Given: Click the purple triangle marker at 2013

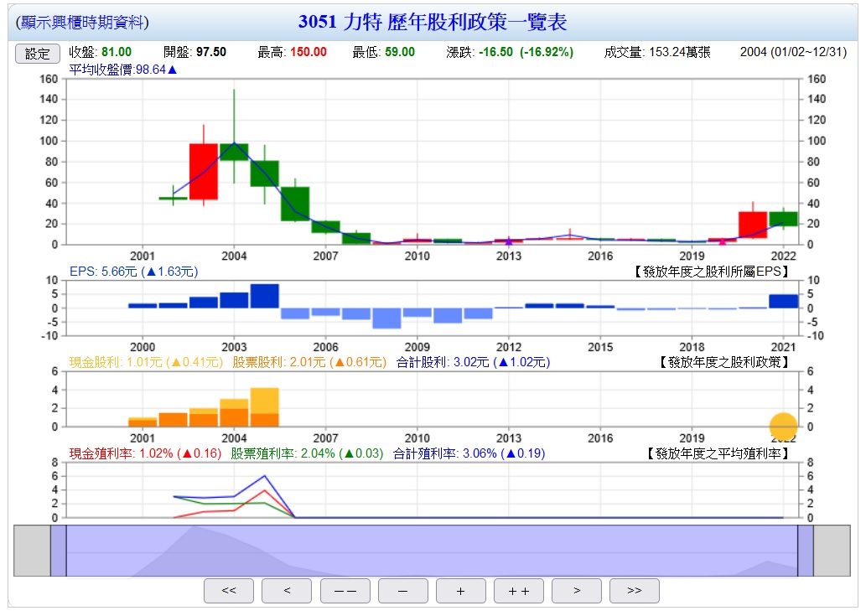Looking at the screenshot, I should coord(508,241).
